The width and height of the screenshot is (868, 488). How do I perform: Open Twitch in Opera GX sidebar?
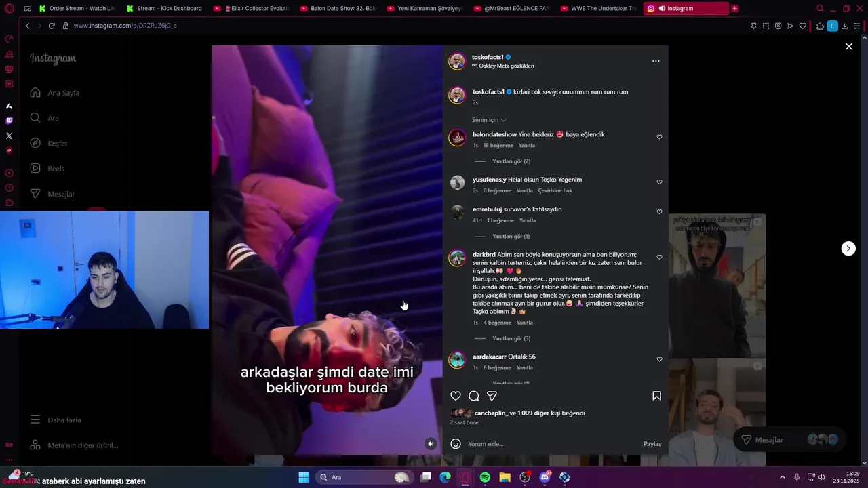point(9,121)
